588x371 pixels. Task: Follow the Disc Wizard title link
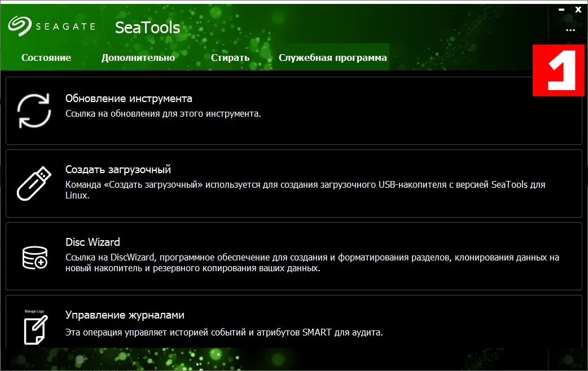coord(93,242)
